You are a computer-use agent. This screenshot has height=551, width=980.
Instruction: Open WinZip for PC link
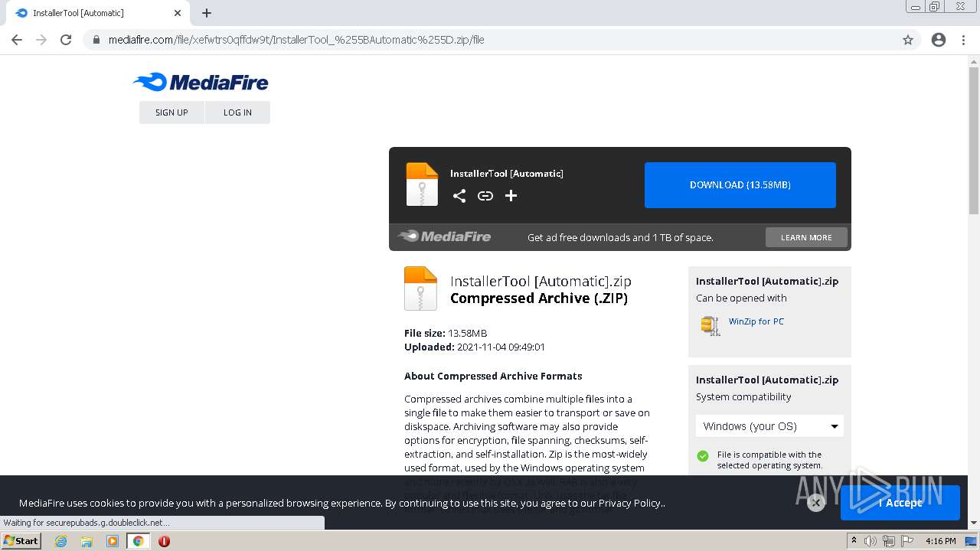tap(756, 321)
